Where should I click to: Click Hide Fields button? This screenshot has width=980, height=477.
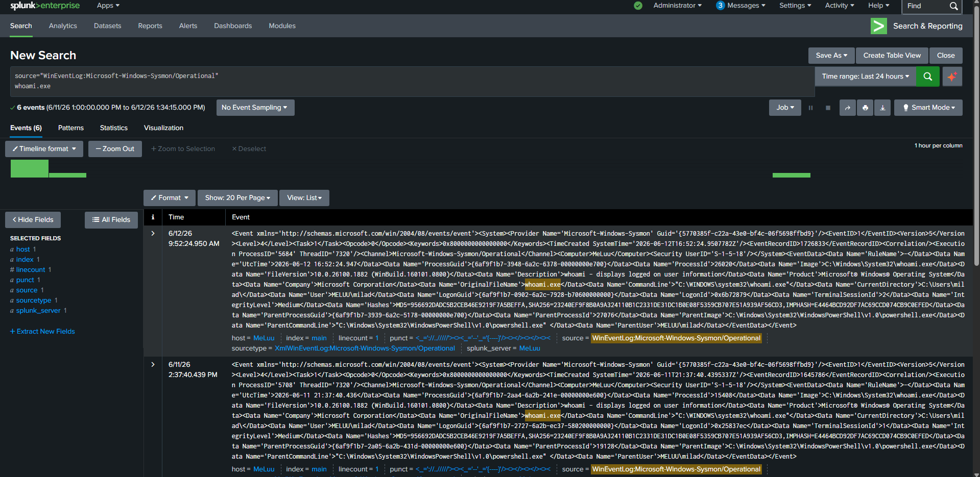click(x=33, y=220)
